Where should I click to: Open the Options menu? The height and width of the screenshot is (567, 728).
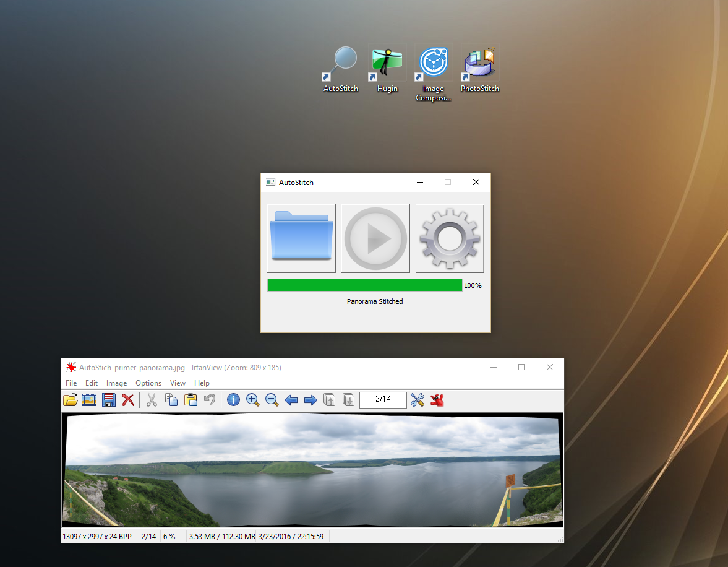coord(148,383)
